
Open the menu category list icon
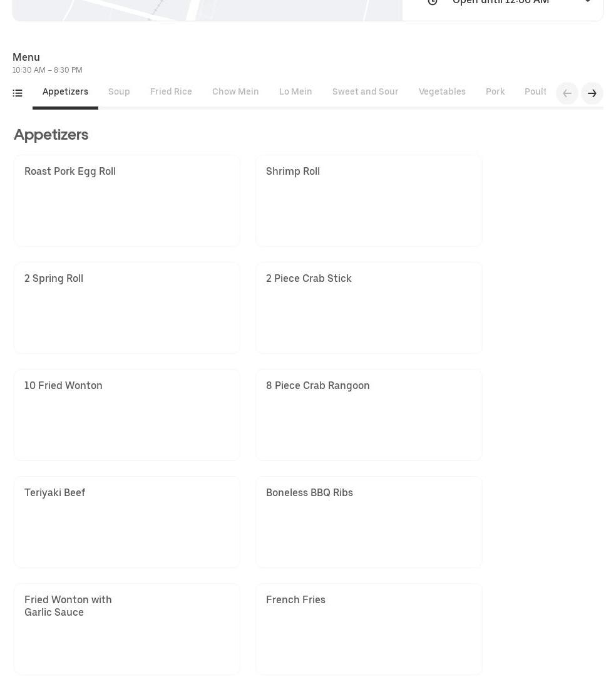tap(18, 93)
